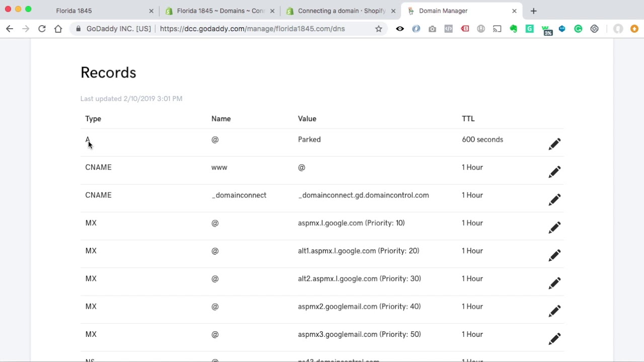Click the GoDaddy INC. [US] certificate label
The height and width of the screenshot is (362, 644).
(x=119, y=29)
